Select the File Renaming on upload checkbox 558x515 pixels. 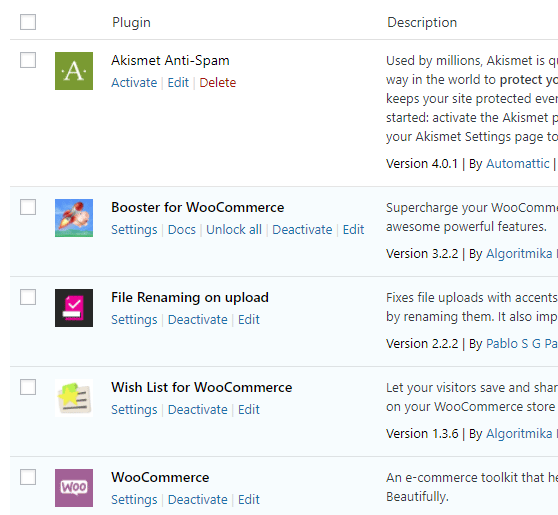tap(28, 297)
